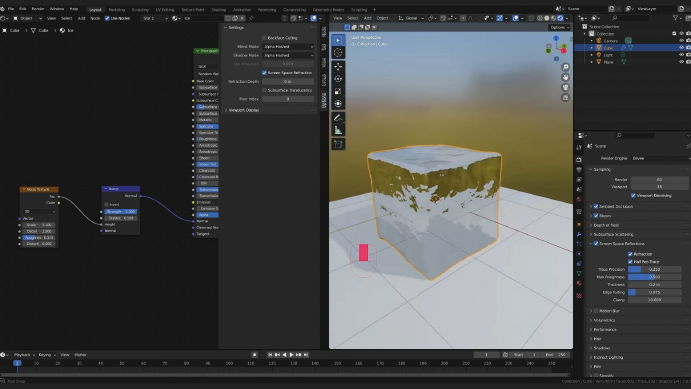The height and width of the screenshot is (389, 691).
Task: Open the Object Data properties green triangle icon
Action: (579, 274)
